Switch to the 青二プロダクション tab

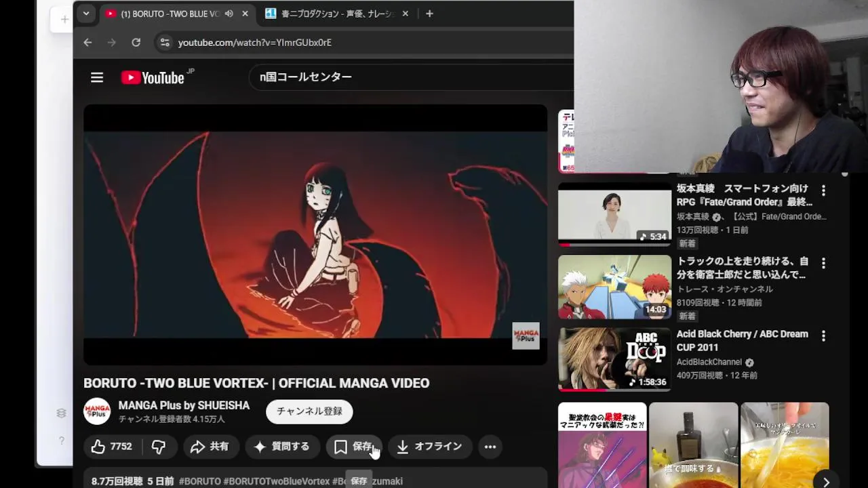click(x=330, y=14)
